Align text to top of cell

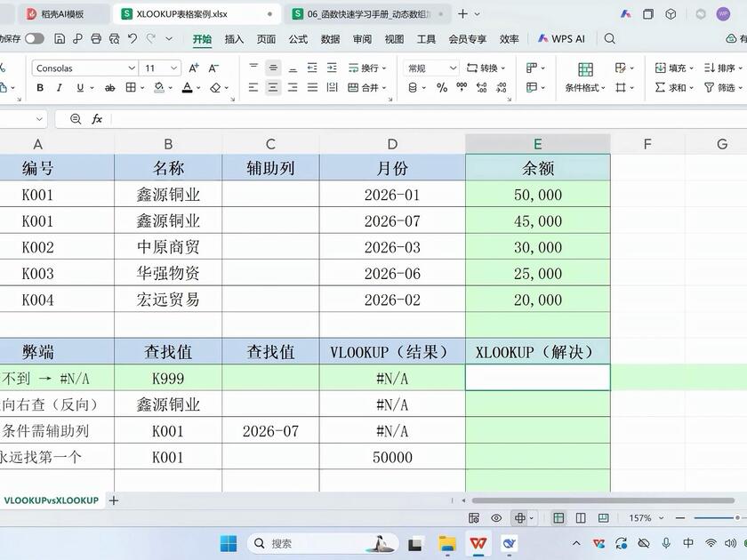click(253, 68)
